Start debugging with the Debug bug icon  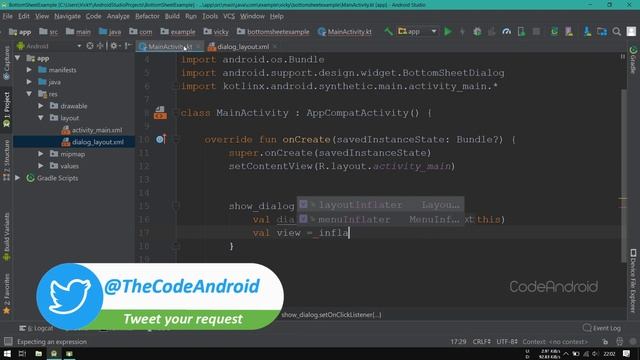(x=477, y=31)
